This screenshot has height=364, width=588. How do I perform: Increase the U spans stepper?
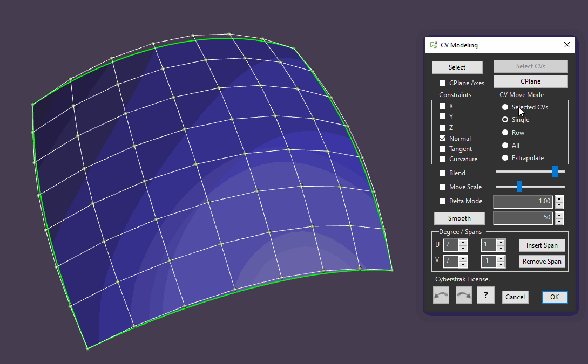[501, 243]
